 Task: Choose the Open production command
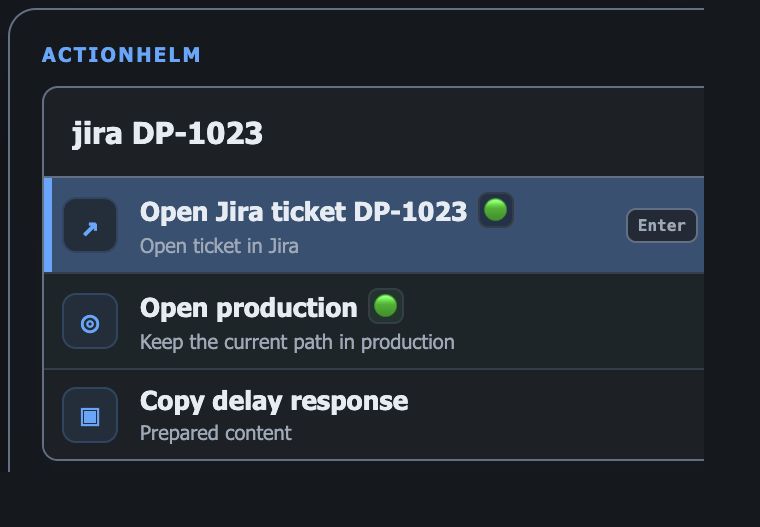pos(374,321)
